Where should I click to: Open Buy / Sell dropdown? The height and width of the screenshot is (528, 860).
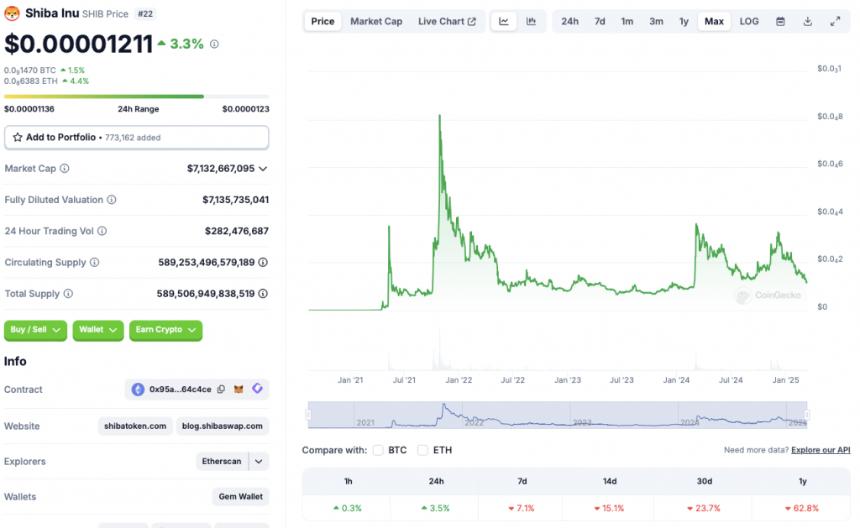(36, 330)
